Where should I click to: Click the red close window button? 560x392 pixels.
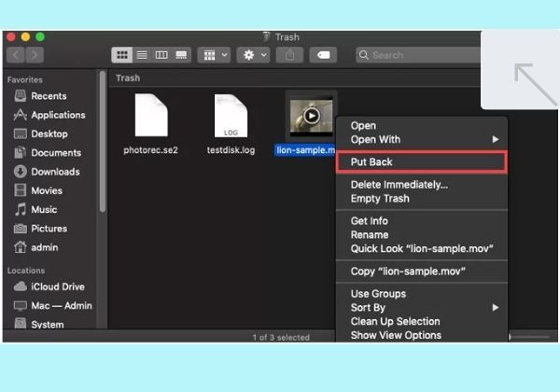(10, 36)
